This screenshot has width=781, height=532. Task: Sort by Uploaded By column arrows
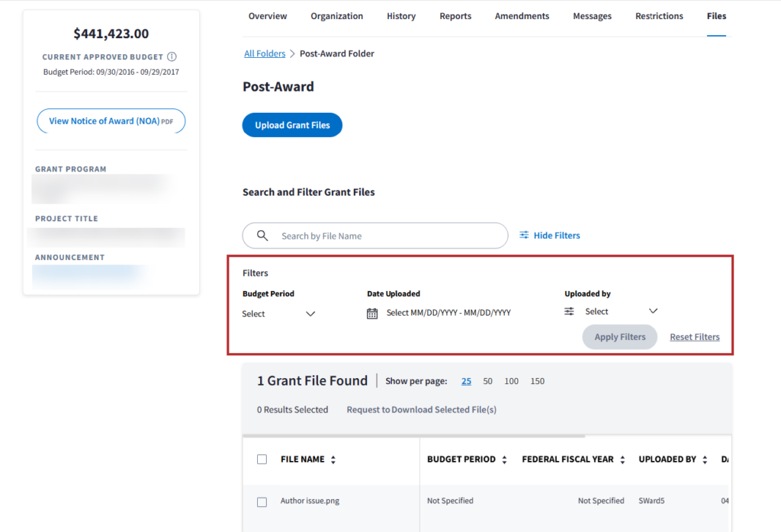point(705,460)
